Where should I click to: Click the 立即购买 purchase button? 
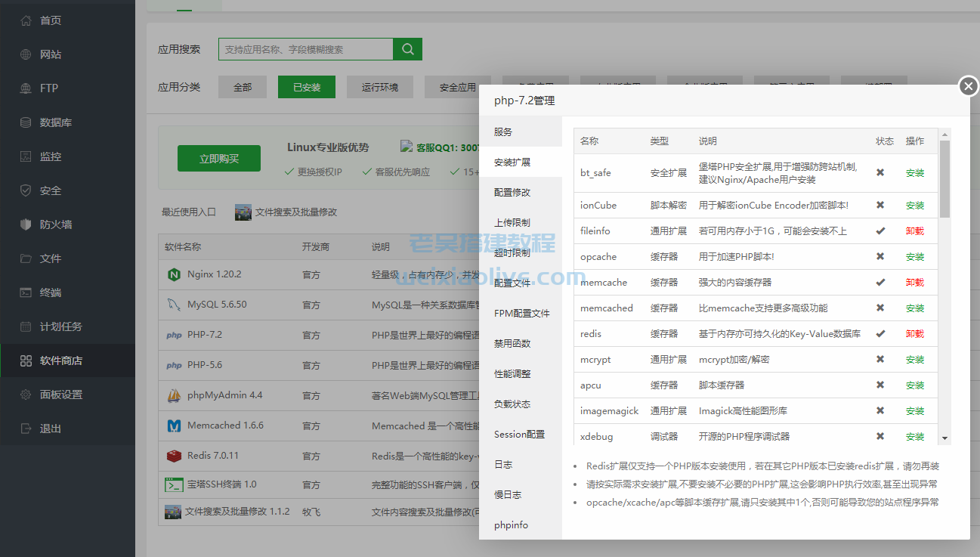click(x=218, y=158)
